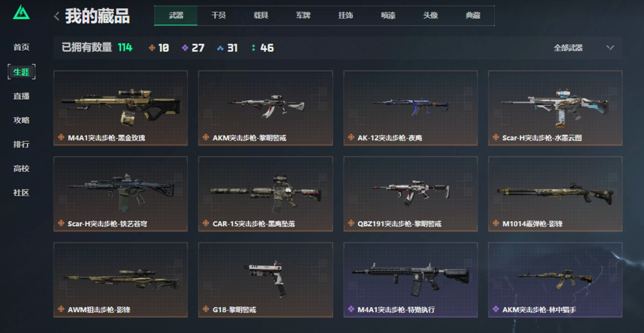
Task: Go back using the arrow beside 我的藏品
Action: pos(57,17)
